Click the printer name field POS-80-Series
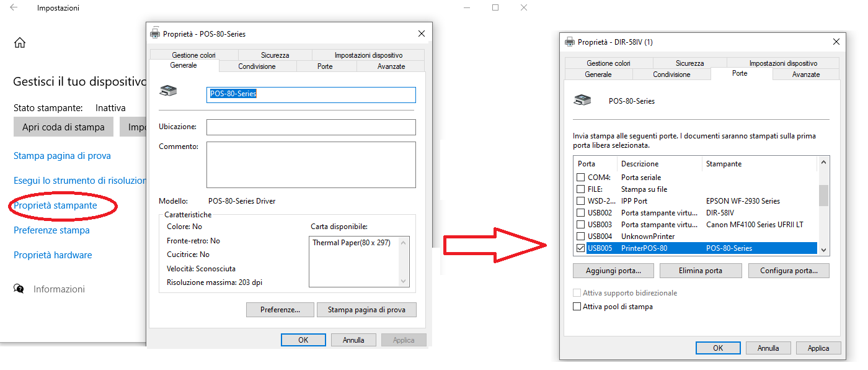This screenshot has width=868, height=370. pyautogui.click(x=311, y=94)
